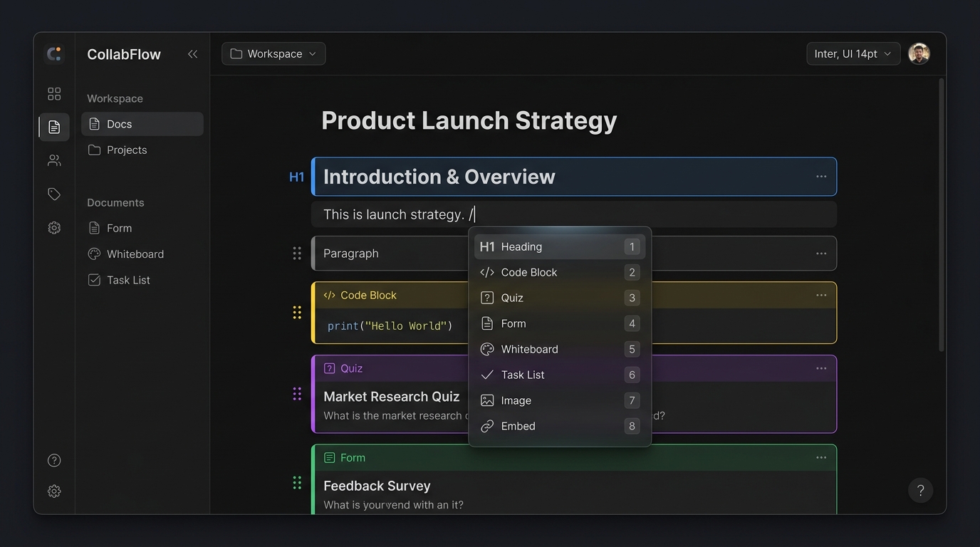Open the Workspace dropdown in the top bar

[273, 54]
